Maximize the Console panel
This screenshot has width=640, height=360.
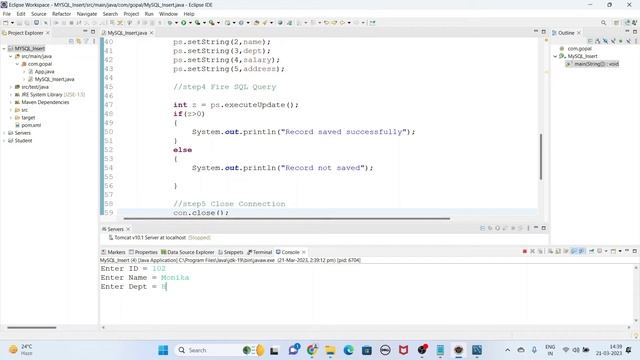pyautogui.click(x=635, y=251)
